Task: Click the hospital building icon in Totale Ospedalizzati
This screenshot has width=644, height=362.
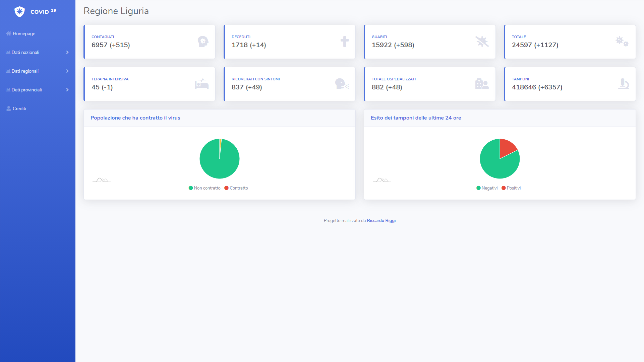Action: coord(482,84)
